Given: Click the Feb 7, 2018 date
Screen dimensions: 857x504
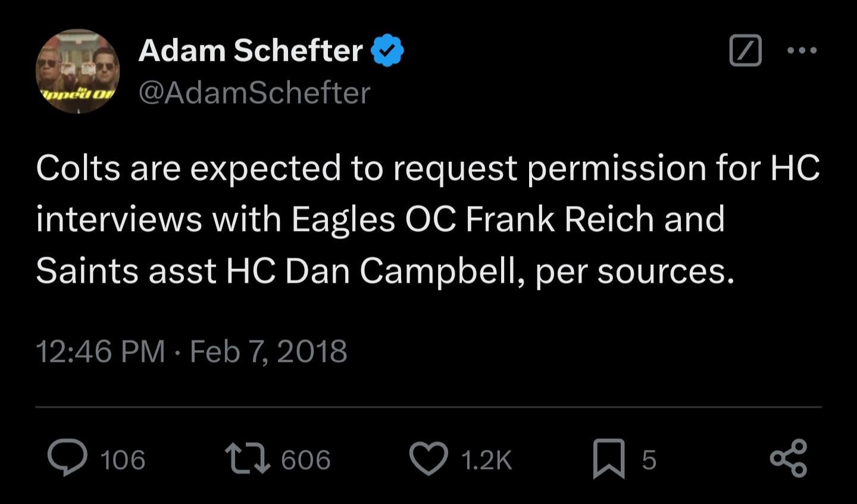Looking at the screenshot, I should (268, 351).
